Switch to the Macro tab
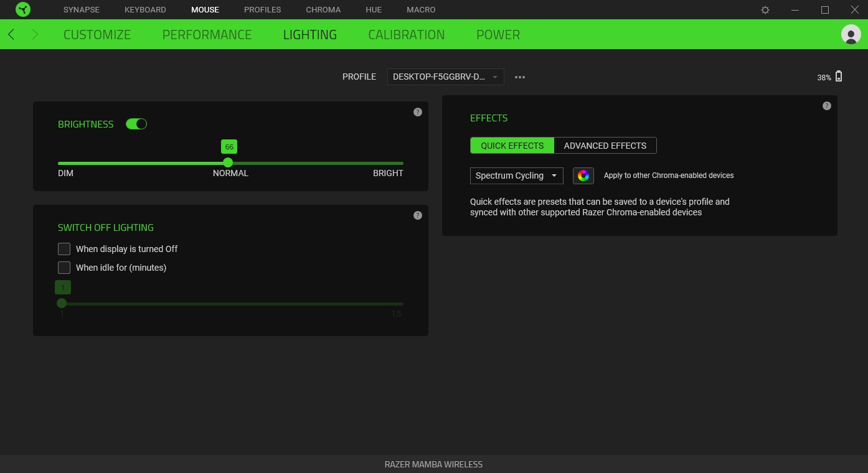Screen dimensions: 868x473 (x=421, y=10)
